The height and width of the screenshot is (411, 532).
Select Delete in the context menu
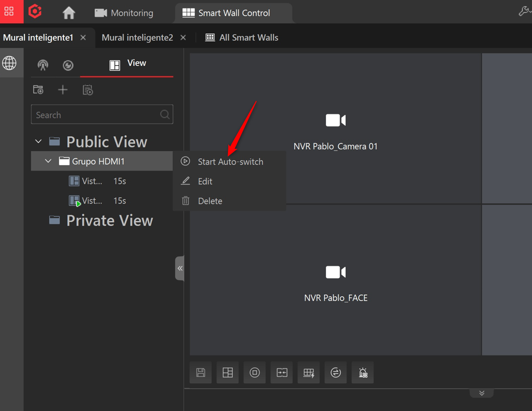coord(209,201)
